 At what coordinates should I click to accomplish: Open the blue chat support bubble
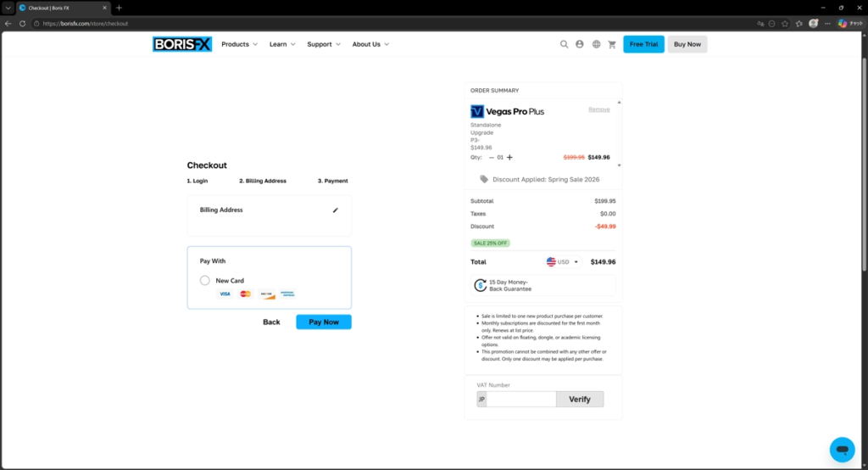(842, 449)
